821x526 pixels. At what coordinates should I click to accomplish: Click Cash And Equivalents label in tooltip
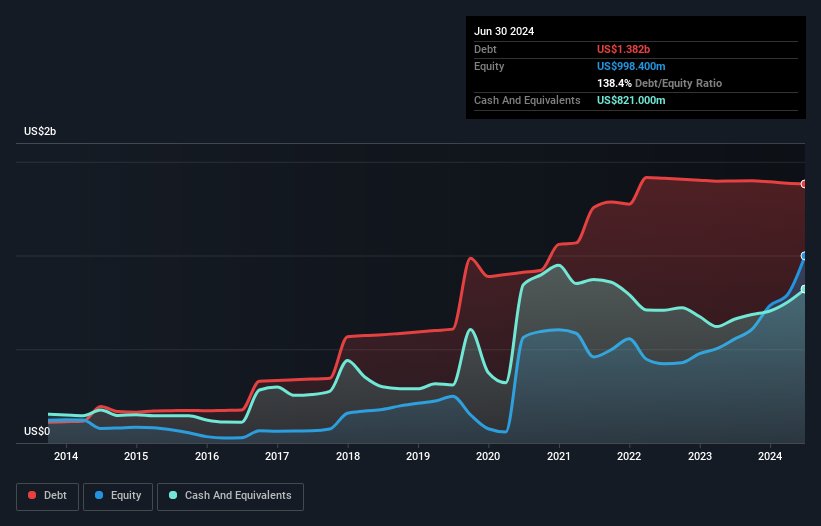[x=527, y=100]
